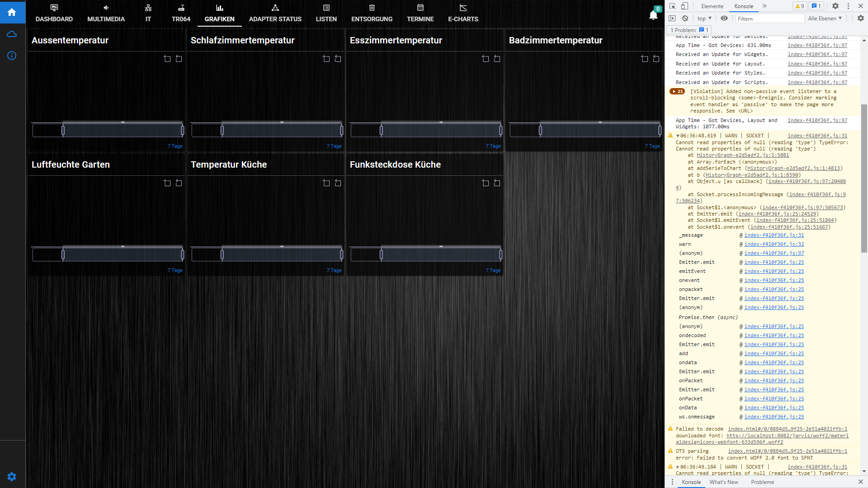Open the TERMINE tab
Screen dimensions: 868x488
tap(420, 13)
